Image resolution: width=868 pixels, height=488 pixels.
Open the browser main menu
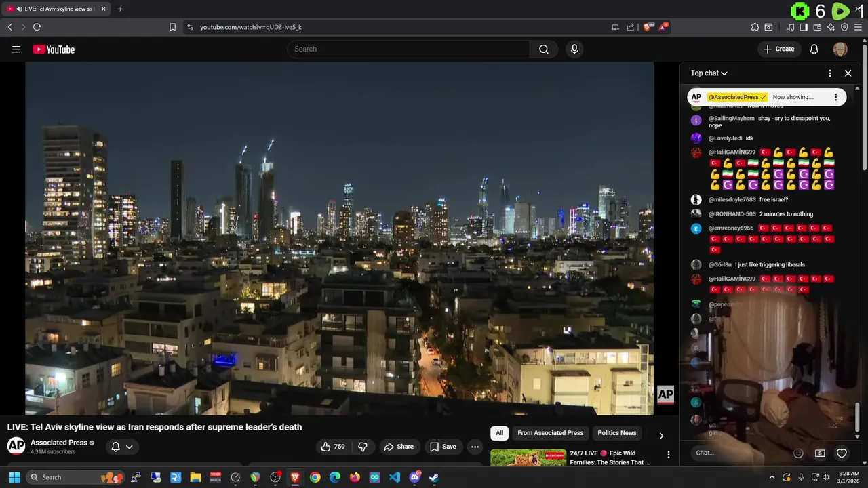click(x=859, y=27)
